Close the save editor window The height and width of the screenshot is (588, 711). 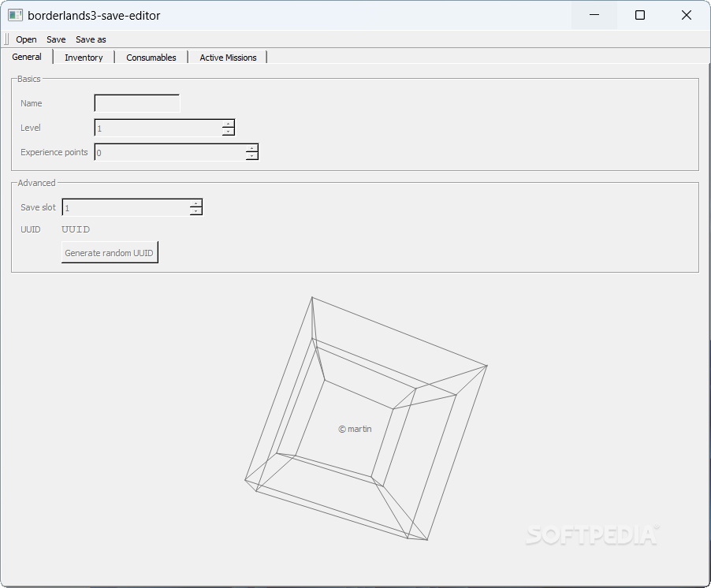(686, 15)
